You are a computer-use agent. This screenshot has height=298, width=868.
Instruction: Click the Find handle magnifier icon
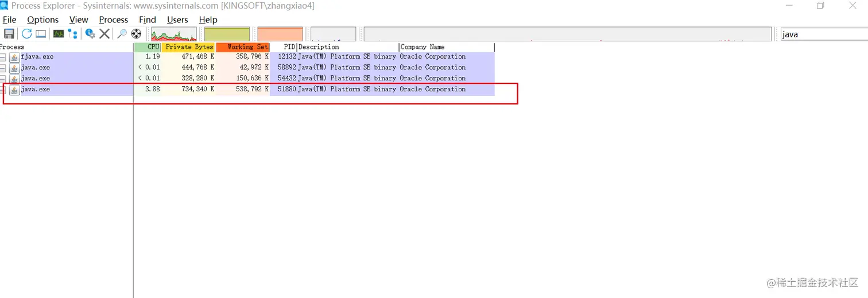click(x=122, y=34)
